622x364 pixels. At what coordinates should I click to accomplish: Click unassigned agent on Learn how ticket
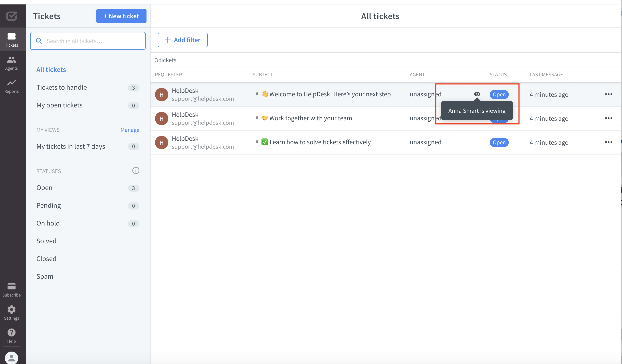tap(425, 142)
